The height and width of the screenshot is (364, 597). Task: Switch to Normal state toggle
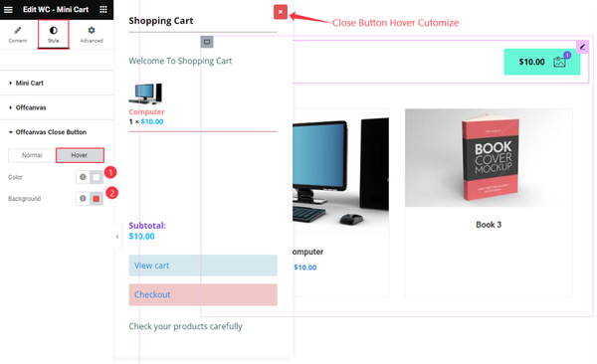32,155
